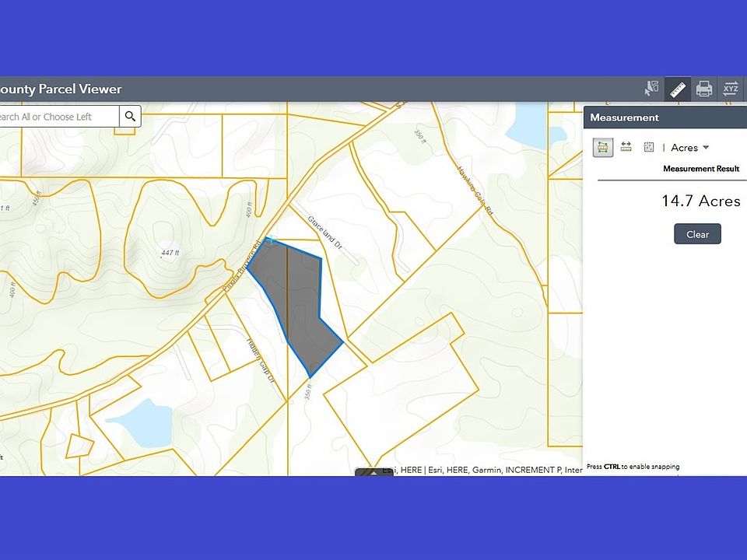
Task: Toggle the ruler Measurement tool
Action: pos(678,89)
